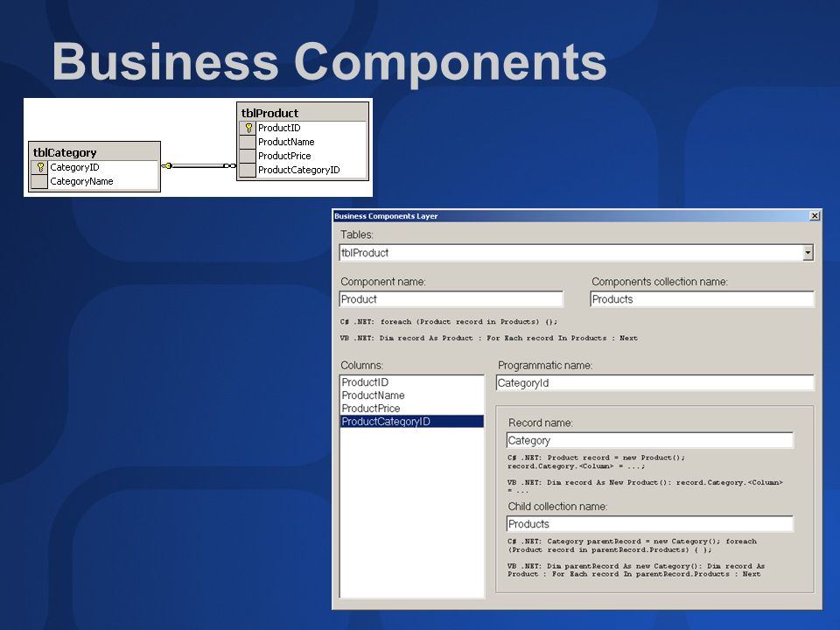The image size is (840, 630).
Task: Click the VB Dim record As Product sample line
Action: click(489, 338)
